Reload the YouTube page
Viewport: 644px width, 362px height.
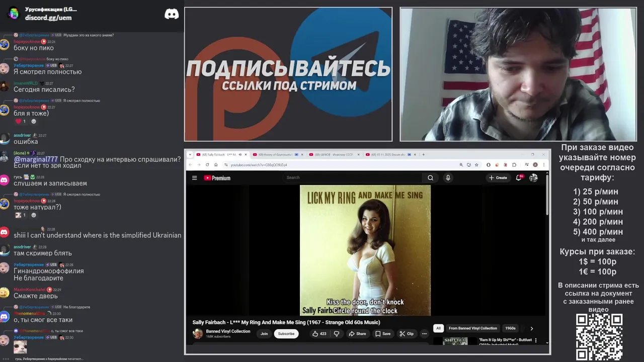pyautogui.click(x=207, y=164)
